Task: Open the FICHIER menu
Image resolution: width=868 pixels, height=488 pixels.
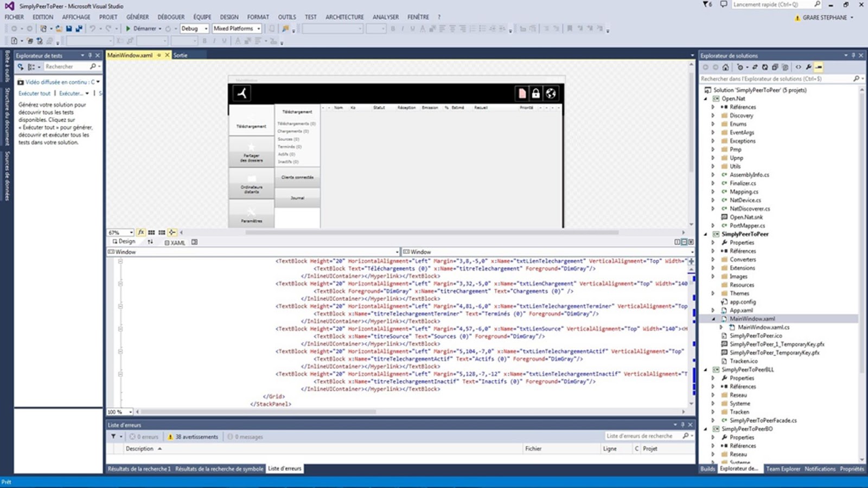Action: [x=14, y=17]
